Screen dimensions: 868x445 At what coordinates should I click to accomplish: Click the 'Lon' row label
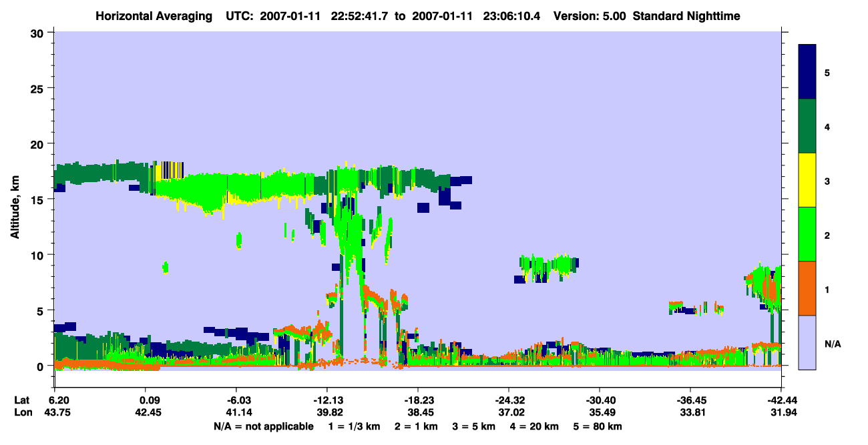[x=23, y=412]
